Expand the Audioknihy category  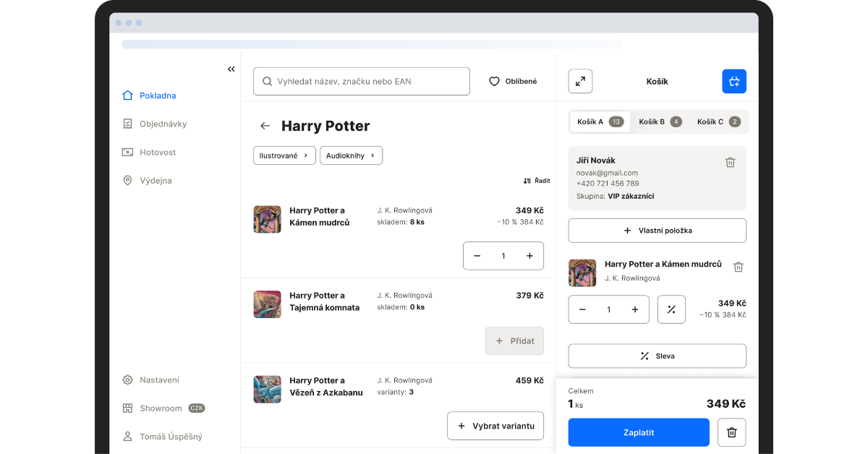[351, 155]
